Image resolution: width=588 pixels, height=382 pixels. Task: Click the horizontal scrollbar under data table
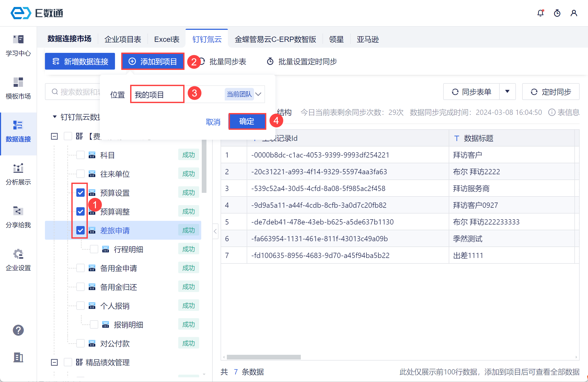tap(264, 357)
